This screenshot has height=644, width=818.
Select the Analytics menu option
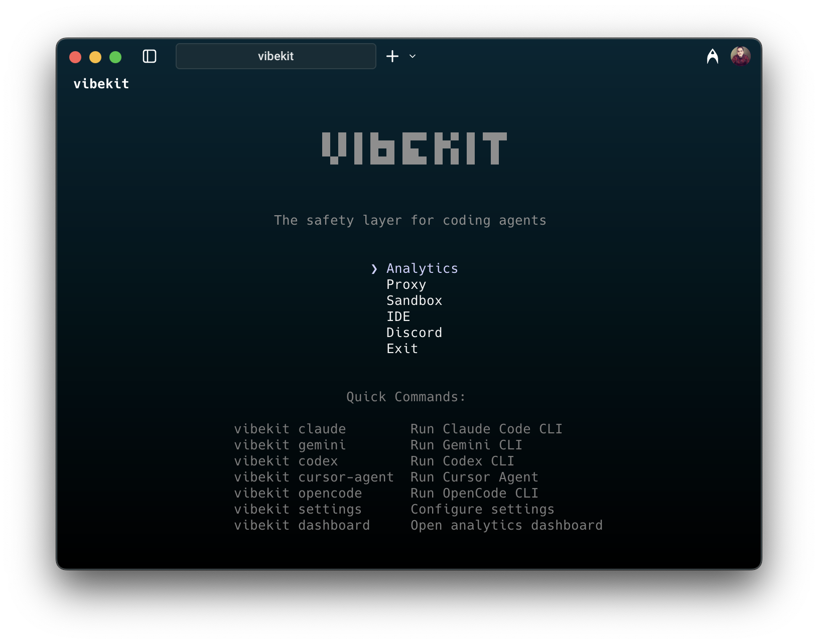point(422,269)
